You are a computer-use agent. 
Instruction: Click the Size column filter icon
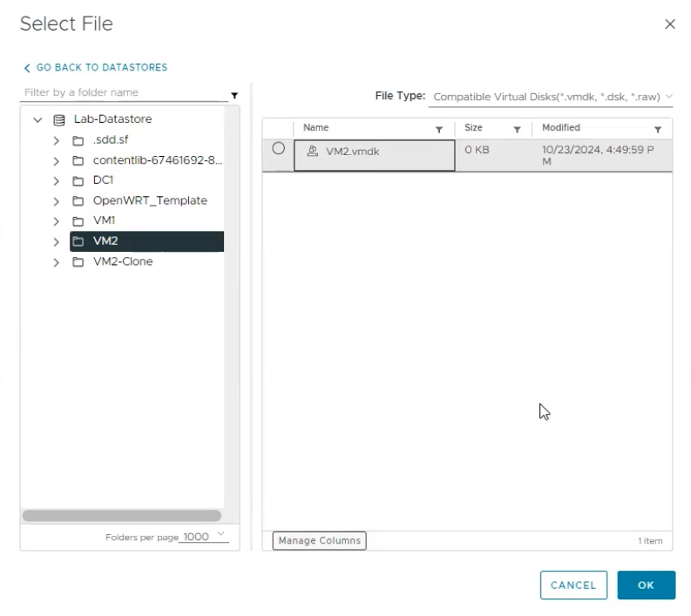(x=517, y=129)
